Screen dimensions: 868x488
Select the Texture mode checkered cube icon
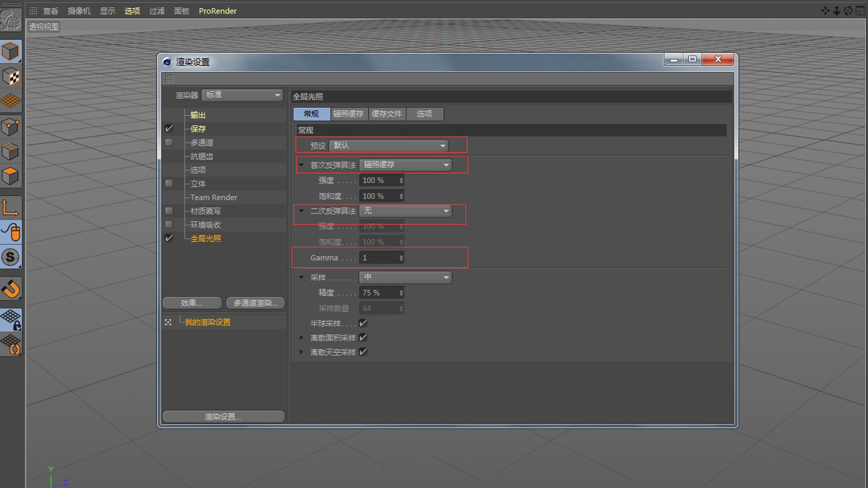pyautogui.click(x=11, y=77)
